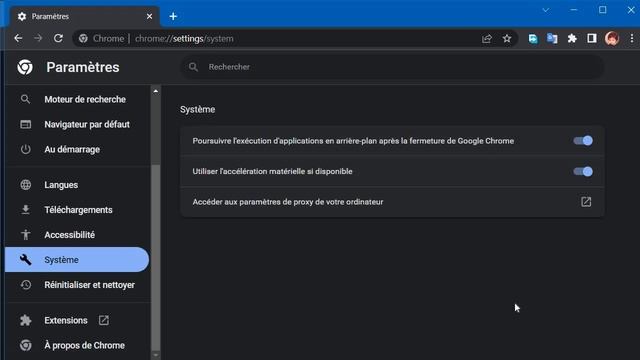Minimize the Chrome window

(x=574, y=10)
